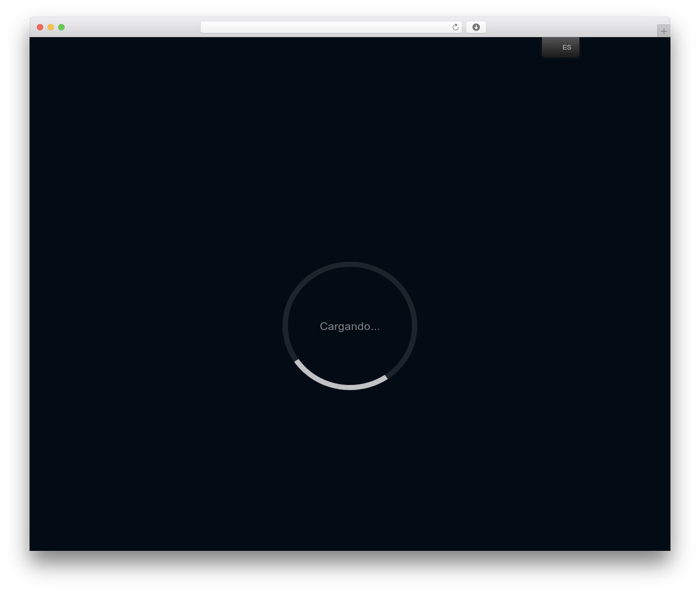This screenshot has height=593, width=700.
Task: Click the reload page icon
Action: click(456, 27)
